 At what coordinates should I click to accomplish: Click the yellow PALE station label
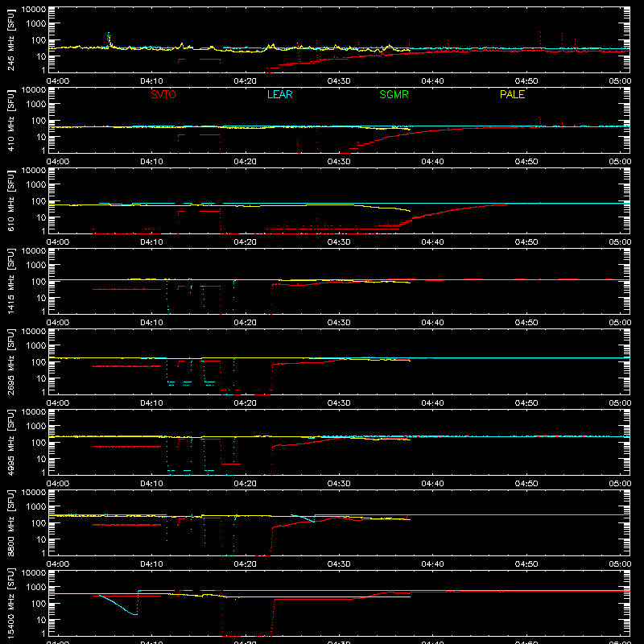512,94
